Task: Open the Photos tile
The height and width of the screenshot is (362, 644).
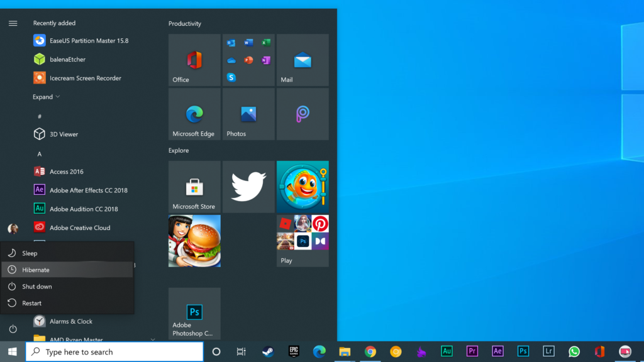Action: tap(248, 114)
